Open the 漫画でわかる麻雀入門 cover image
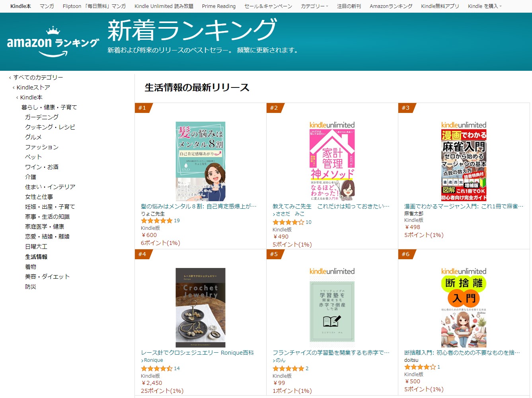 tap(464, 165)
